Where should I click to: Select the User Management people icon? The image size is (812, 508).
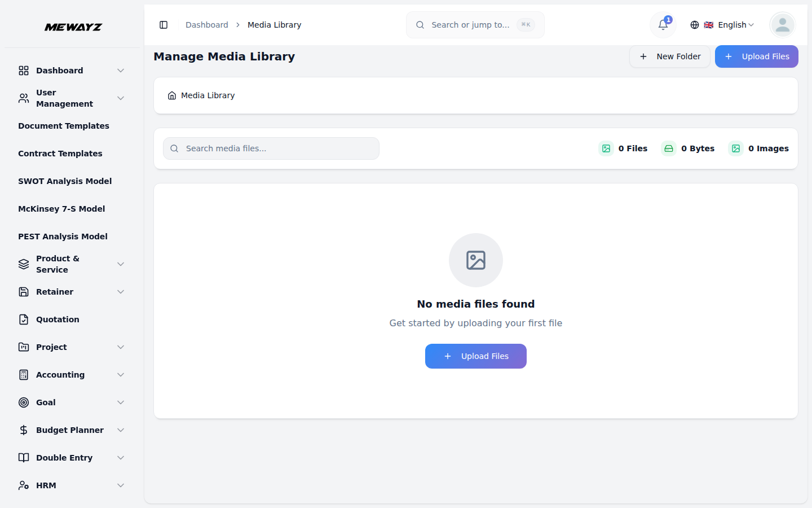[x=23, y=98]
